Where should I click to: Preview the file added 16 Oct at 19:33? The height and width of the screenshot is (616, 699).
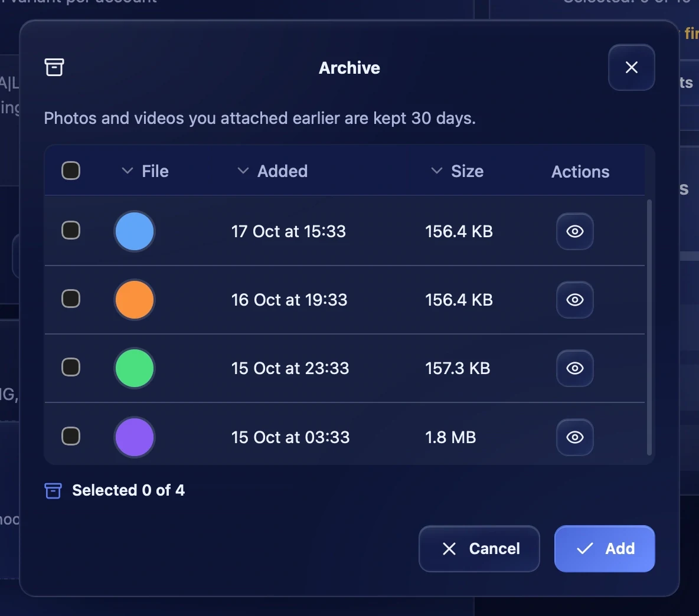point(574,300)
